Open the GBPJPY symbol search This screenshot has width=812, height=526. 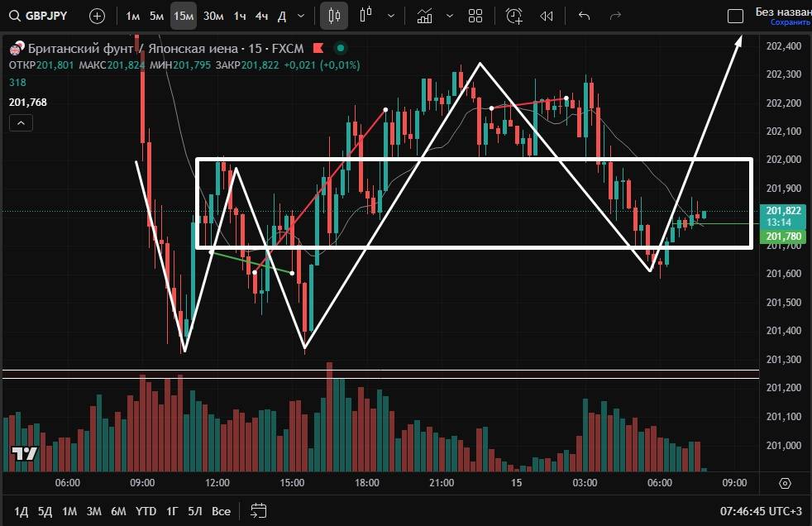(x=40, y=16)
